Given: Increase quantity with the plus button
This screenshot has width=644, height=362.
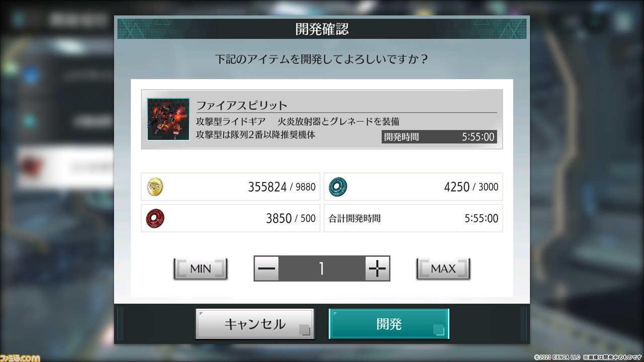Looking at the screenshot, I should 377,268.
